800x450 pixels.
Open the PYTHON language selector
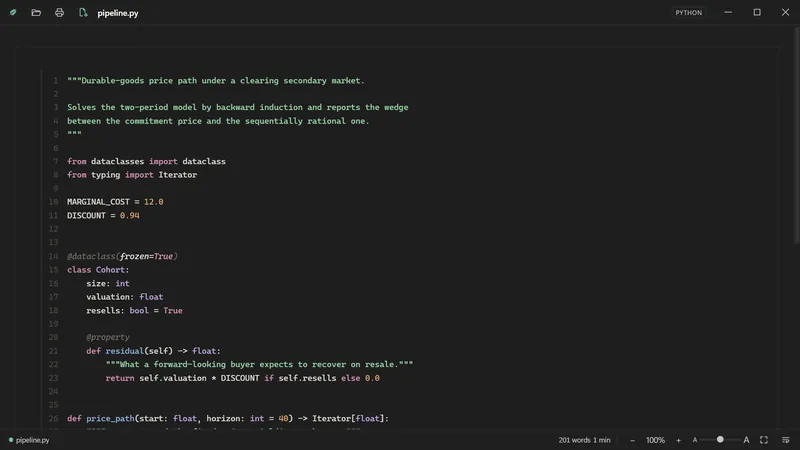[689, 13]
